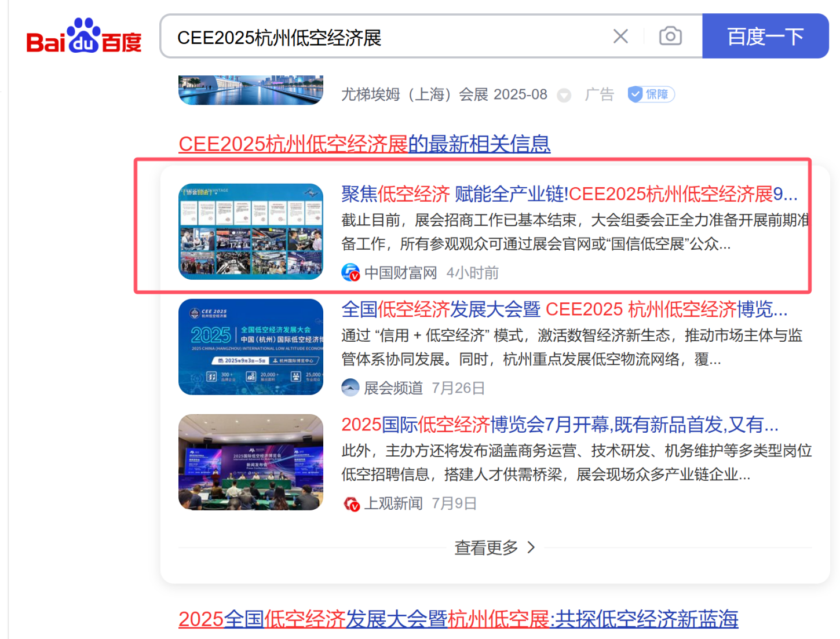Click the 保障 shield badge
The image size is (840, 639).
click(x=651, y=94)
